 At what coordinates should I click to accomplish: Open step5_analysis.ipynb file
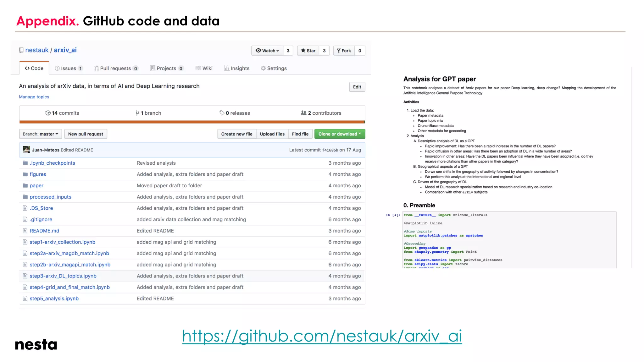click(54, 299)
